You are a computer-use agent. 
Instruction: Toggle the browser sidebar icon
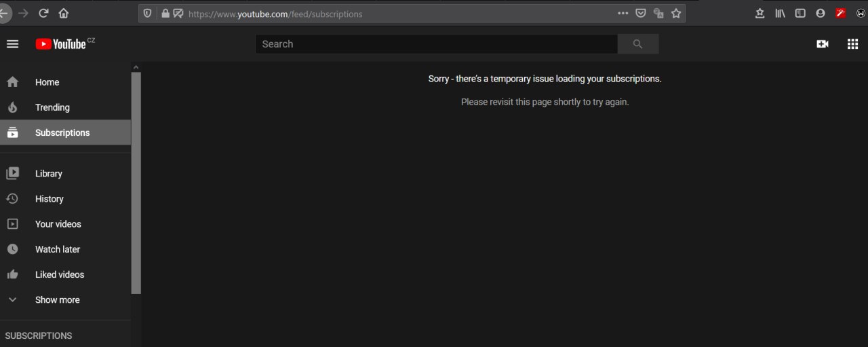pyautogui.click(x=800, y=13)
